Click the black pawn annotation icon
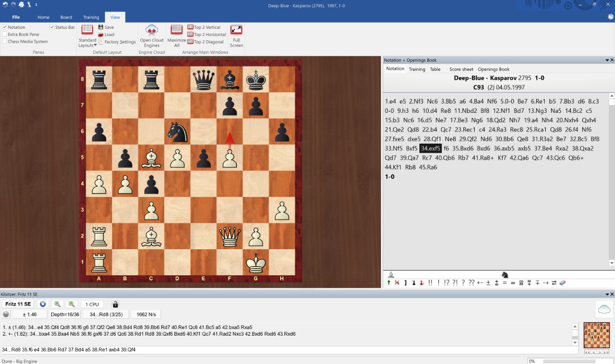 [414, 283]
